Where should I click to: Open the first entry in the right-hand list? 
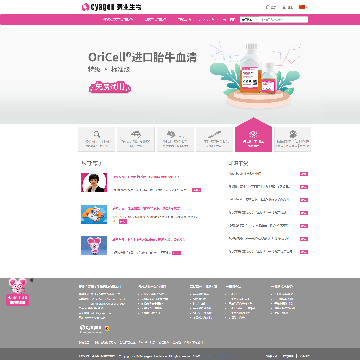(x=245, y=174)
